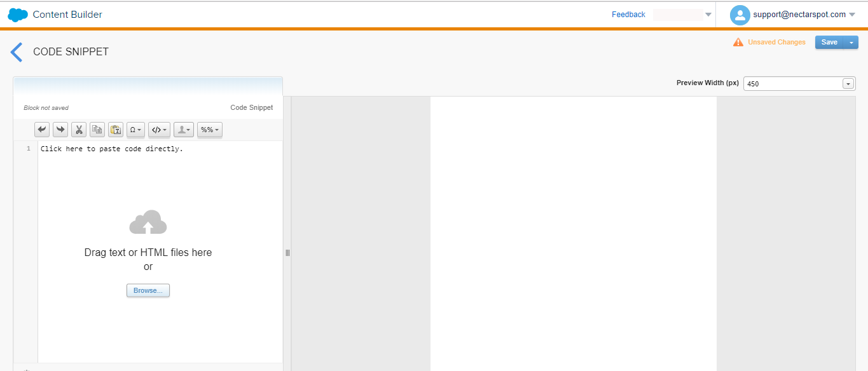This screenshot has height=371, width=868.
Task: Open the personalization person-icon dropdown
Action: coord(183,130)
